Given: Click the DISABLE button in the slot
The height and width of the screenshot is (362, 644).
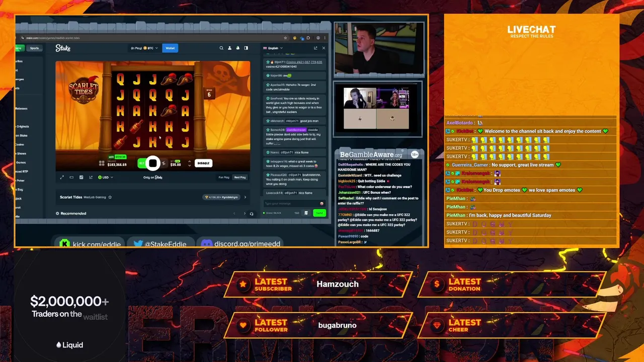Looking at the screenshot, I should [x=203, y=163].
